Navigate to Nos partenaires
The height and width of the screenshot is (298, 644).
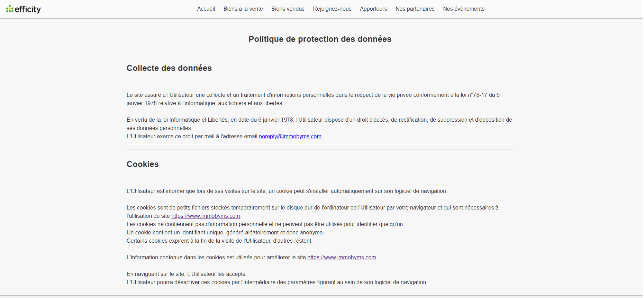click(415, 9)
